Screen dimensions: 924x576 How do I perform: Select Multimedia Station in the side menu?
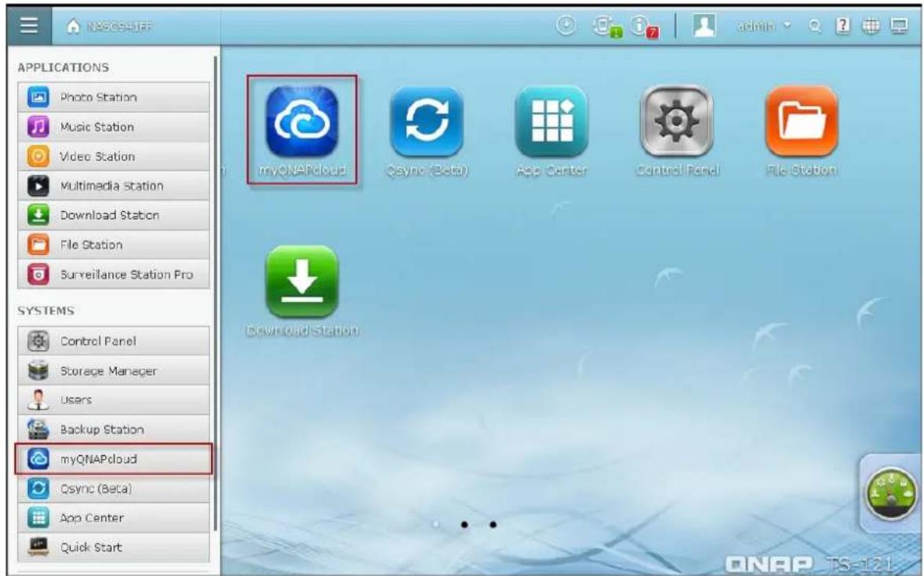coord(114,186)
